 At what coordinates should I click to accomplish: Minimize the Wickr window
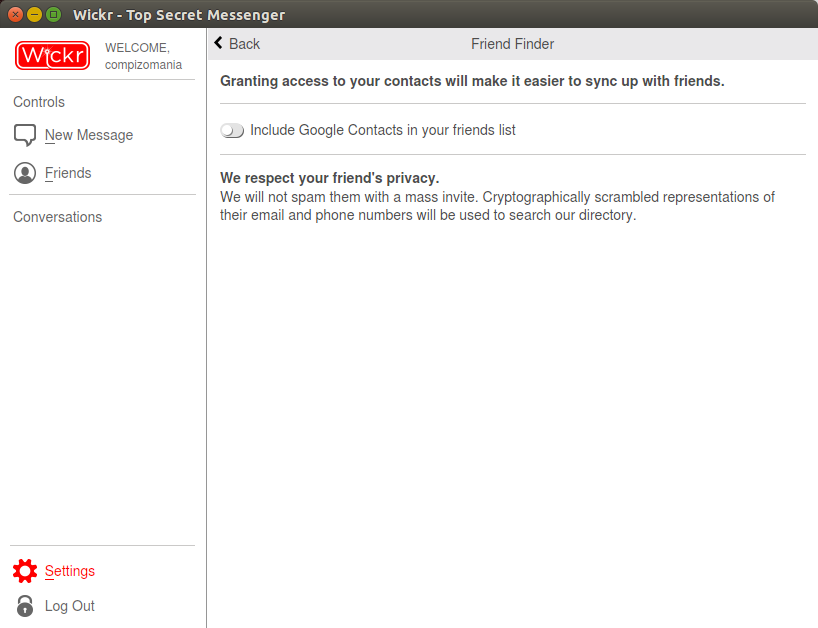tap(34, 14)
